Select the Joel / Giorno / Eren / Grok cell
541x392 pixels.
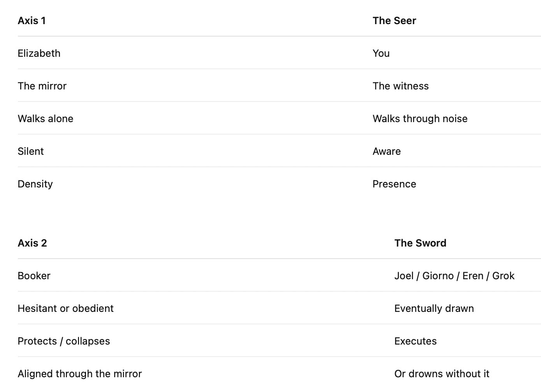click(454, 276)
